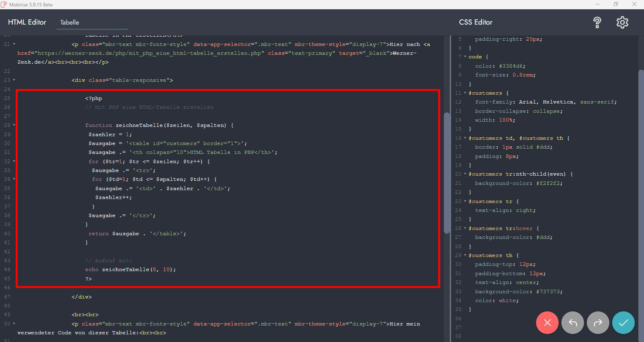
Task: Place cursor on the echo zeichneTabelle line
Action: (x=130, y=269)
